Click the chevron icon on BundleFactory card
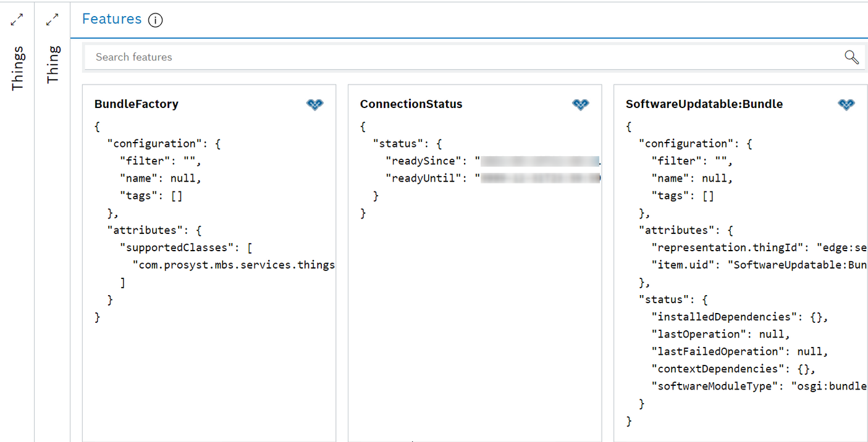This screenshot has height=442, width=868. coord(315,104)
